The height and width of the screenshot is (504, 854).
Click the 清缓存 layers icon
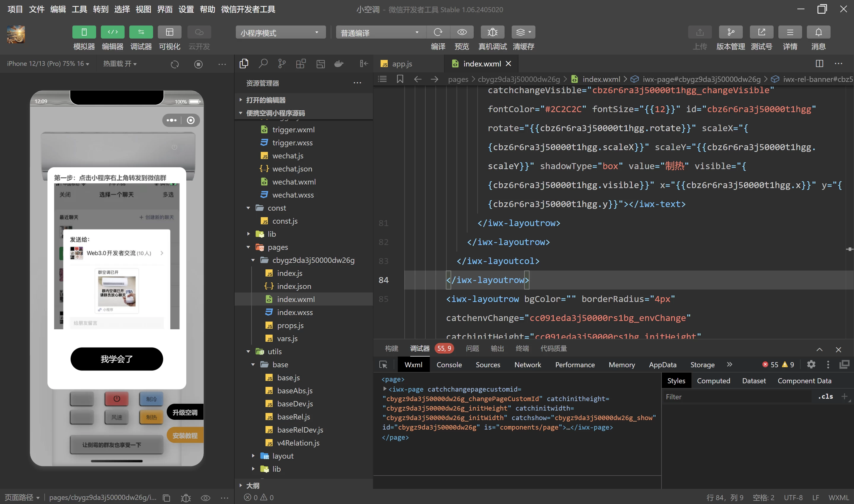(x=523, y=32)
